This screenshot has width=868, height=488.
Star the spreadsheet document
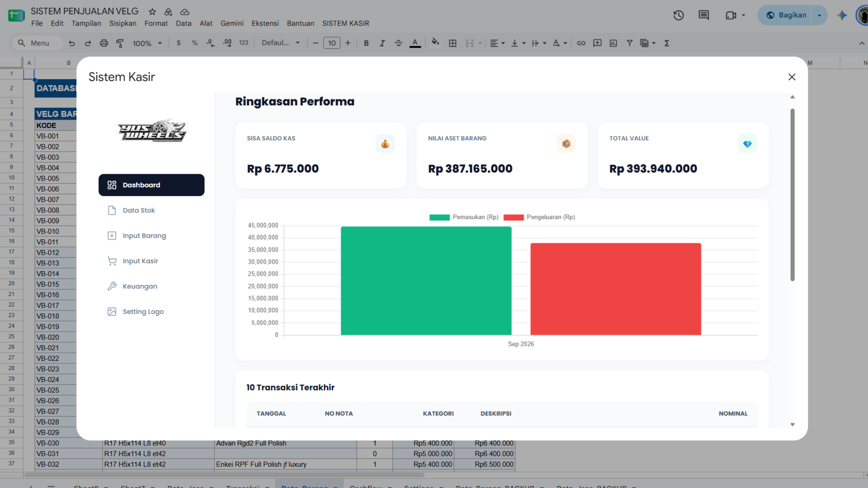(x=152, y=12)
